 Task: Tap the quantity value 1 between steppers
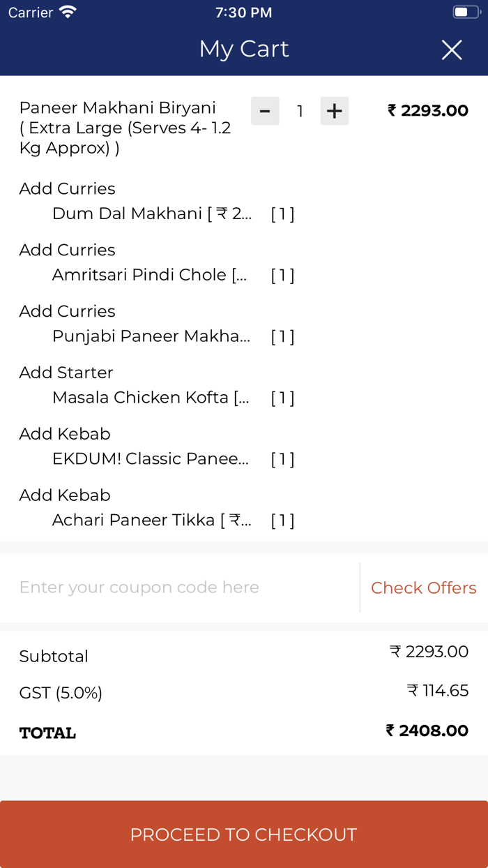(300, 111)
